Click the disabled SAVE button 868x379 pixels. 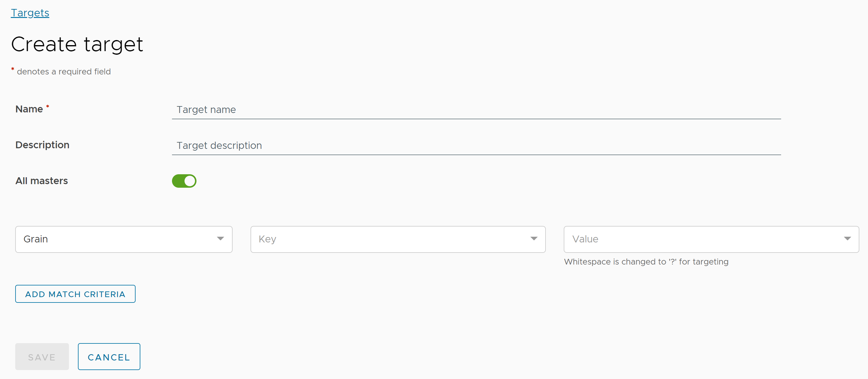[x=42, y=356]
